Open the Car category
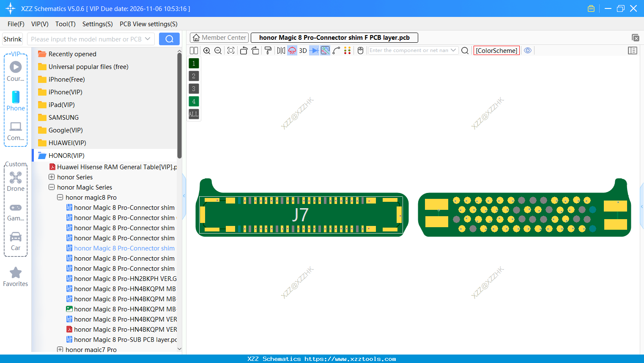The image size is (644, 363). [x=16, y=241]
